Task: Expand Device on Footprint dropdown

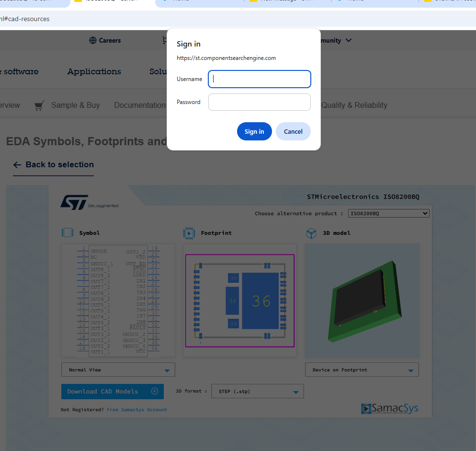Action: tap(362, 370)
